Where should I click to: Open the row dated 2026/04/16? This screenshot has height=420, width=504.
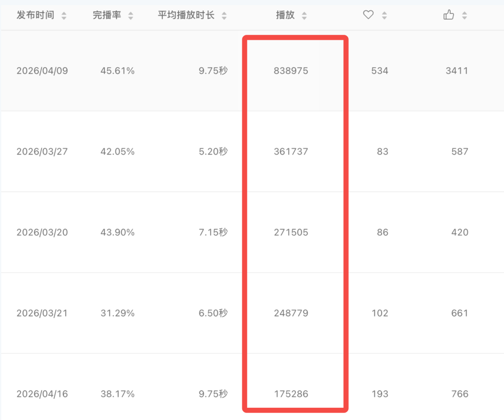tap(252, 387)
